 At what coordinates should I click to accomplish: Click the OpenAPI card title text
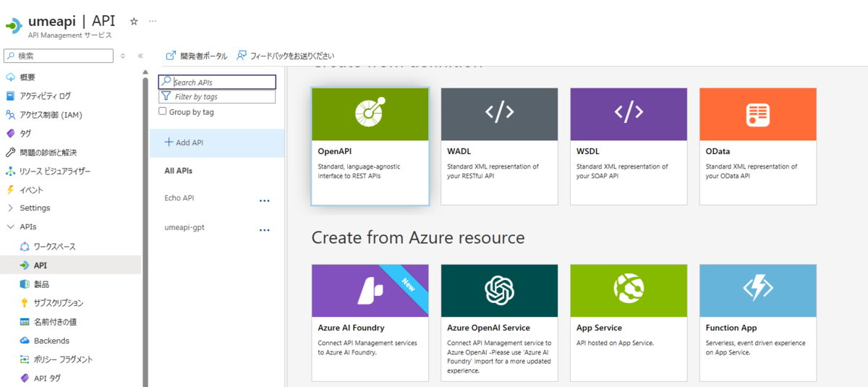coord(333,151)
